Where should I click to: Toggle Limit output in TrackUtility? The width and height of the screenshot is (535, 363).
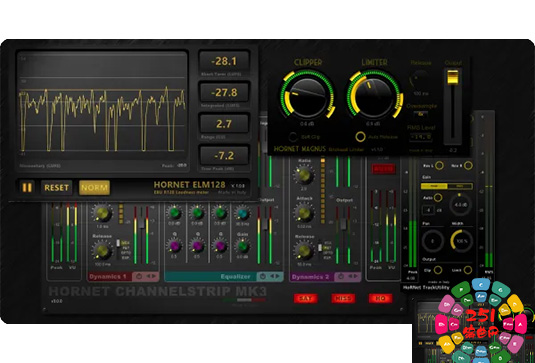point(468,270)
